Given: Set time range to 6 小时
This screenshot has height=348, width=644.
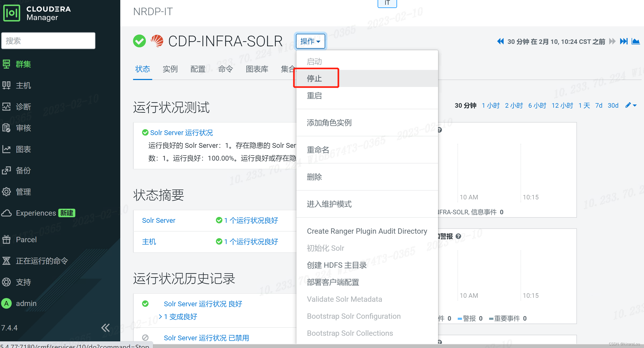Looking at the screenshot, I should point(537,106).
